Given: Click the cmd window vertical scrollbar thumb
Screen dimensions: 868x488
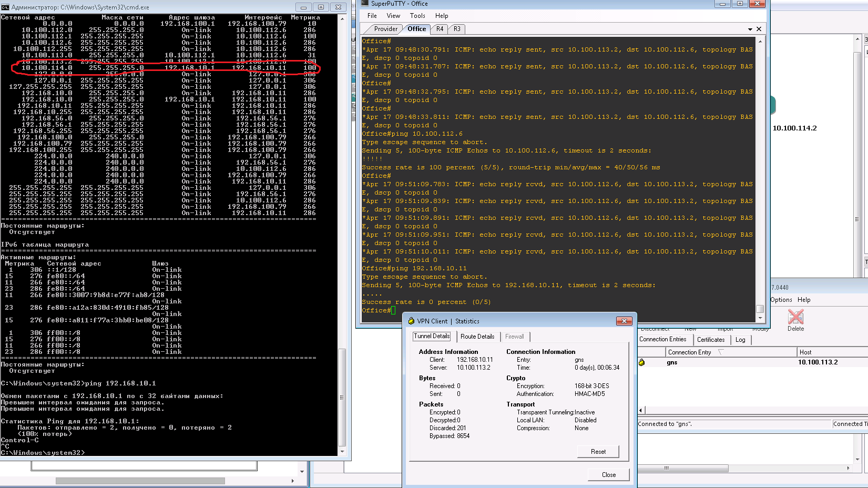Looking at the screenshot, I should coord(342,398).
